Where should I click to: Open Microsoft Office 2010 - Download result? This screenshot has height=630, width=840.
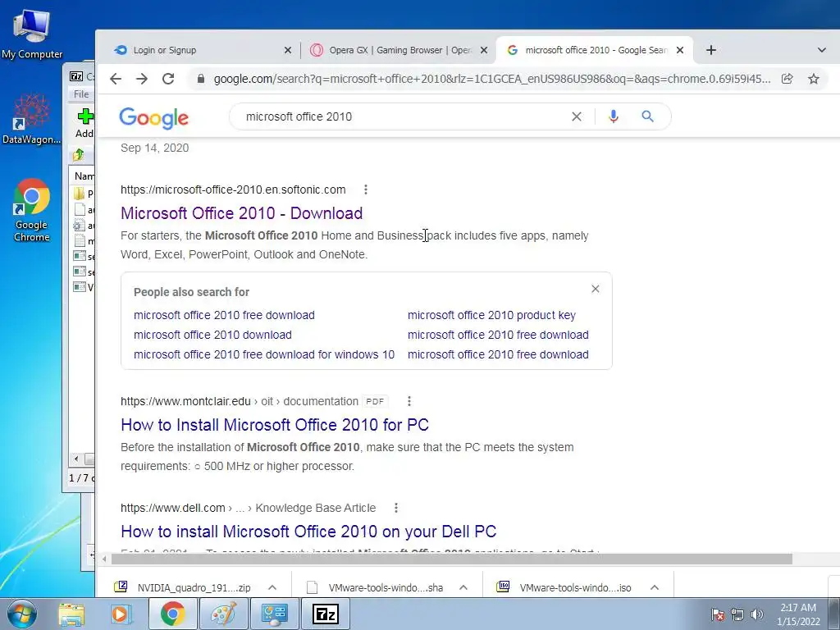click(x=242, y=213)
